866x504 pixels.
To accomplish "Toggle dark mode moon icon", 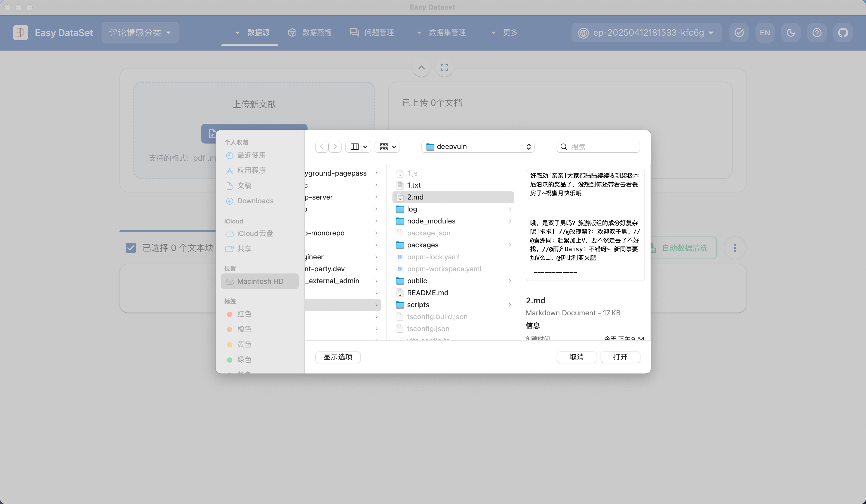I will [791, 33].
